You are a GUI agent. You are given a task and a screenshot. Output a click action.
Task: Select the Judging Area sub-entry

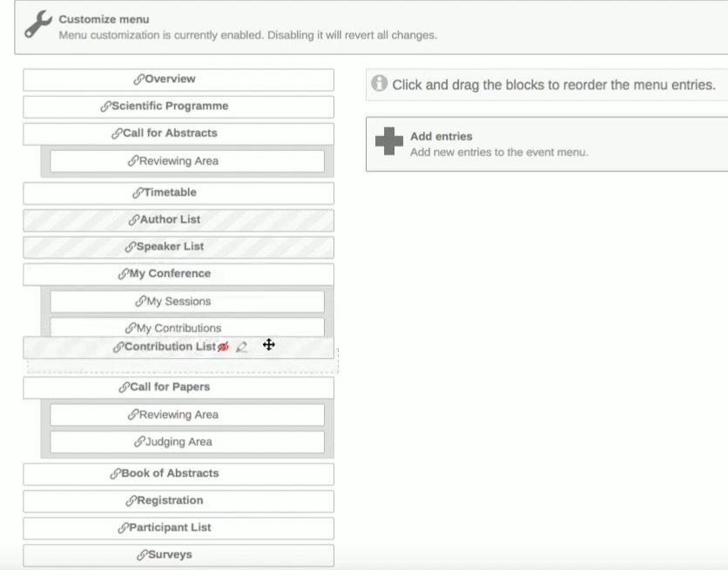coord(187,442)
